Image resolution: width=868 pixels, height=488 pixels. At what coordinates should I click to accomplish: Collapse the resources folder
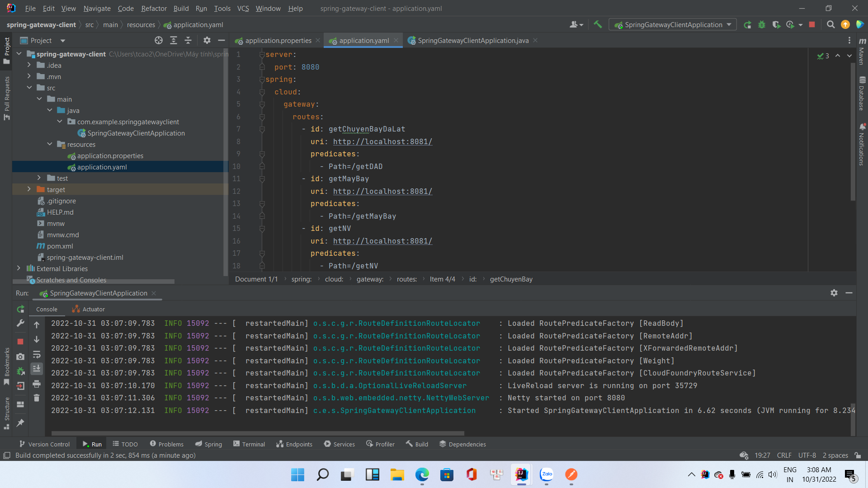pyautogui.click(x=50, y=144)
